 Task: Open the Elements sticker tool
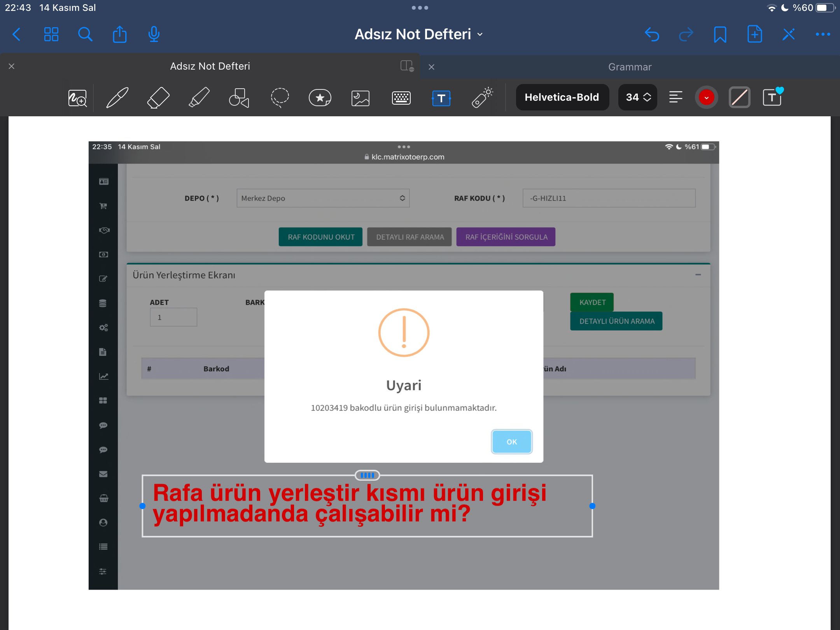(320, 97)
